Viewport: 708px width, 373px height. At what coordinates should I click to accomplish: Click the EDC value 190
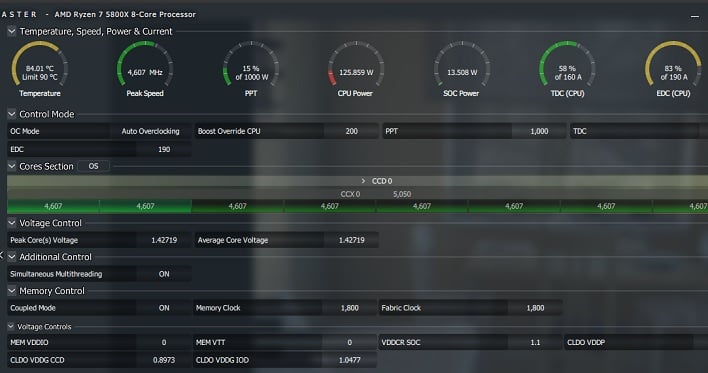point(164,149)
